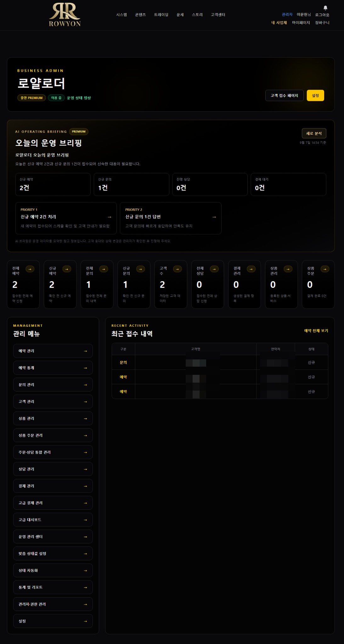The width and height of the screenshot is (344, 644).
Task: Open 관리자·권한 관리 menu item
Action: click(53, 604)
